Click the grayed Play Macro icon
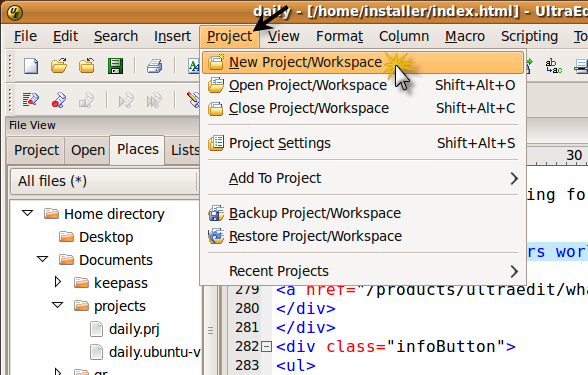 [126, 100]
